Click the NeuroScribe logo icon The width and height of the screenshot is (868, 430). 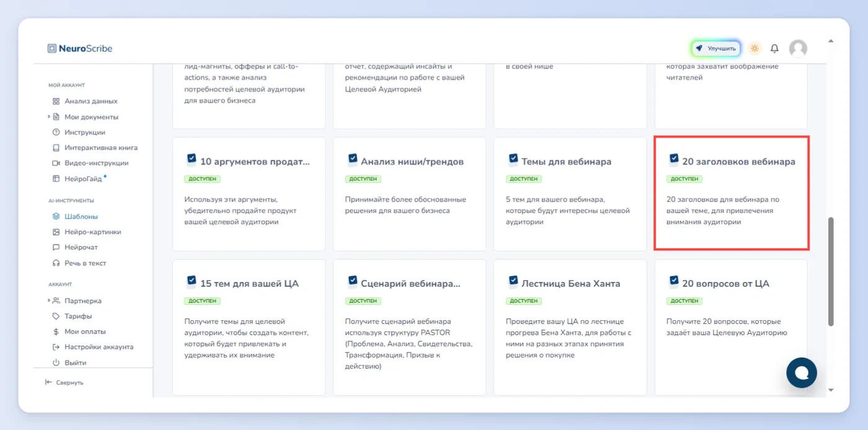[x=52, y=48]
